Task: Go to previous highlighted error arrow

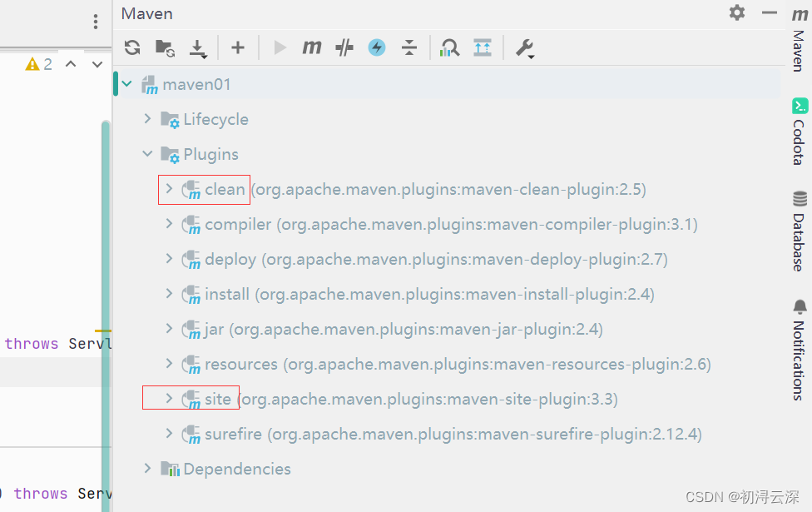Action: click(x=71, y=64)
